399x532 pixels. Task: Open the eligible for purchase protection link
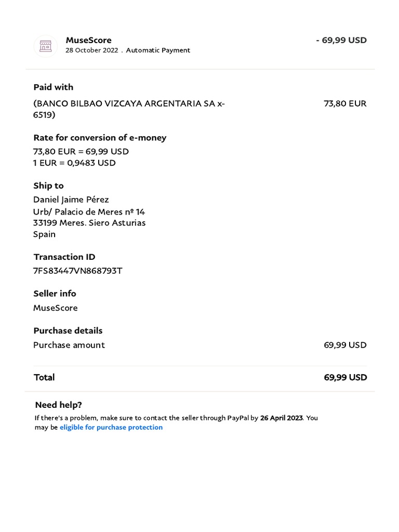click(x=111, y=428)
